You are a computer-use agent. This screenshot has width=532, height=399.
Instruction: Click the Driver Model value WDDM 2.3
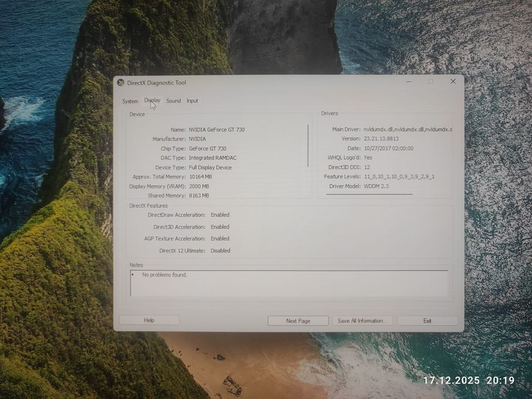pyautogui.click(x=376, y=186)
